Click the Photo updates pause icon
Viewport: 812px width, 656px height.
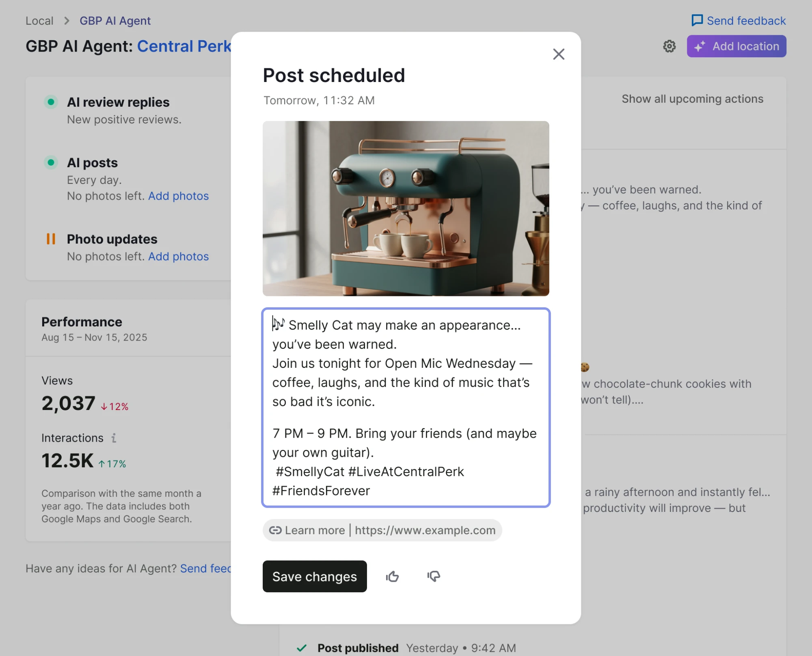pyautogui.click(x=51, y=239)
